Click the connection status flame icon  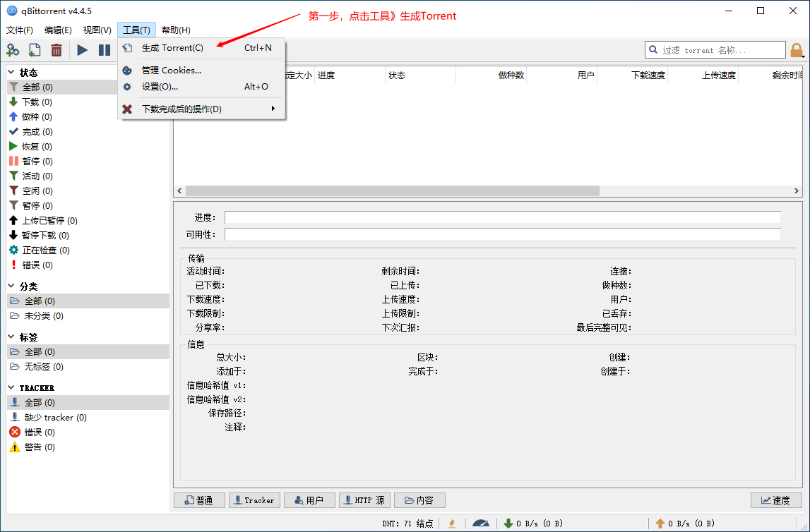pos(453,524)
